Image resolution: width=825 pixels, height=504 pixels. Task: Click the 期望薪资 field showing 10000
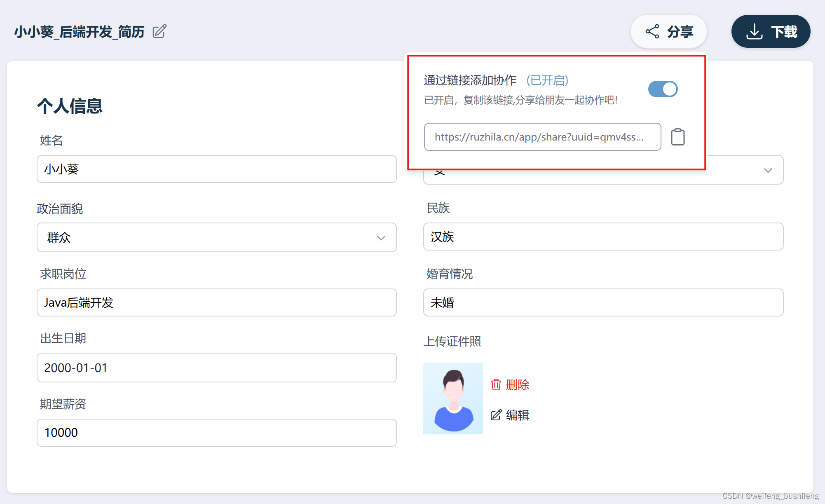coord(216,433)
